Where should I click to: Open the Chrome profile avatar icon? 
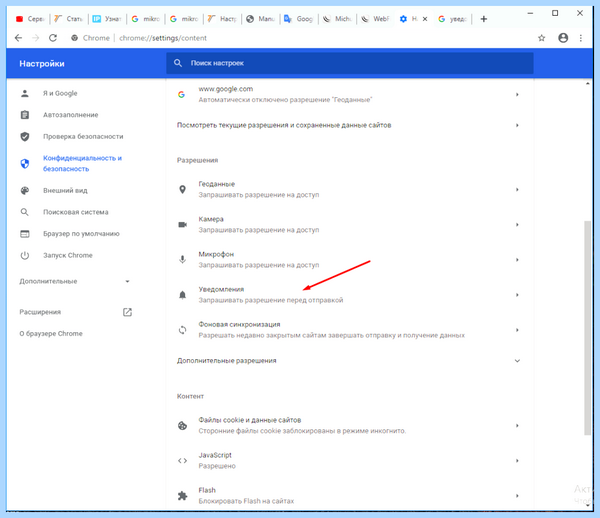(563, 38)
